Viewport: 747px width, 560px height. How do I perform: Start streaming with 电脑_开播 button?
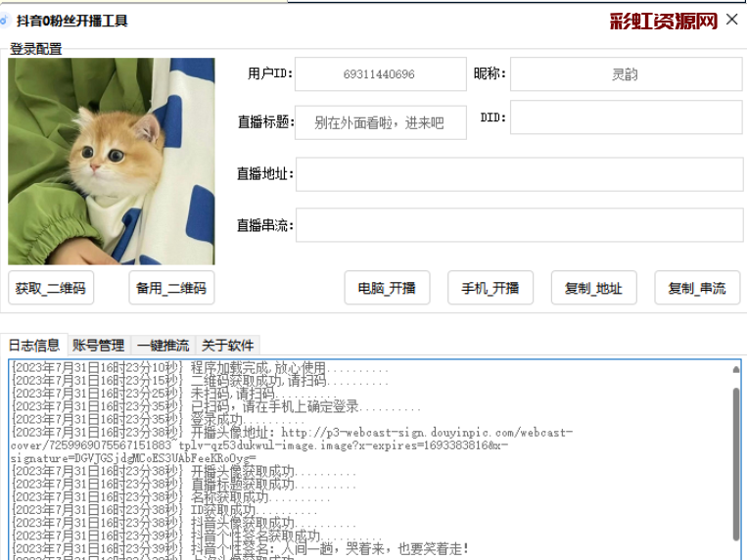[387, 289]
